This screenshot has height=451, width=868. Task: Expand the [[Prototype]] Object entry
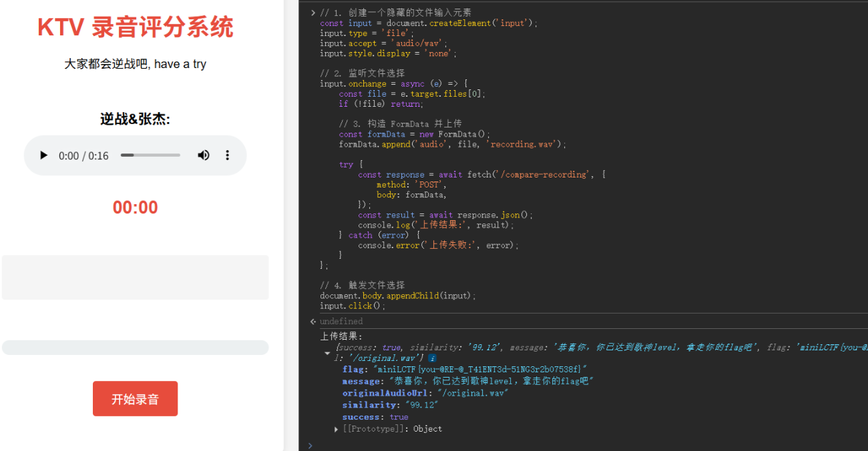(x=337, y=430)
